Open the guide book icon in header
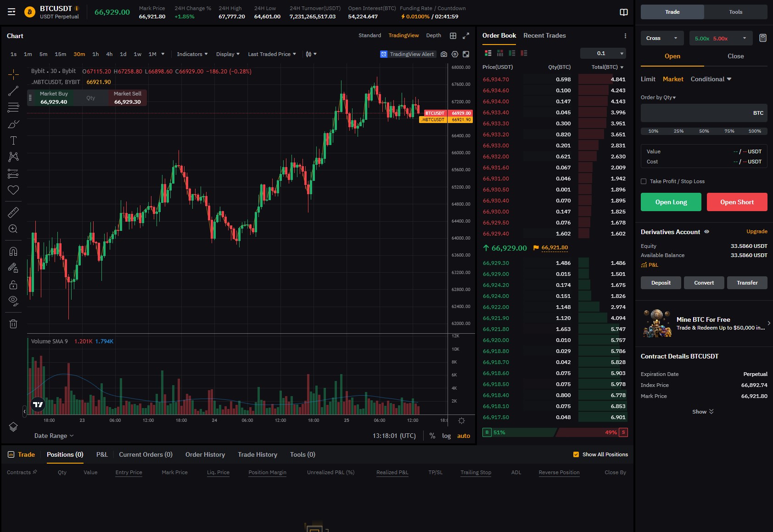Screen dimensions: 773x532 [x=624, y=12]
